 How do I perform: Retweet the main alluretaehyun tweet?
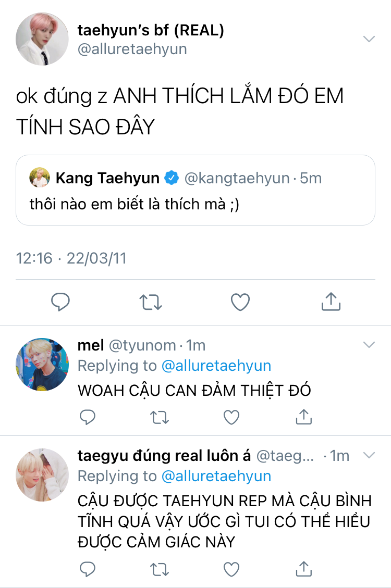[x=151, y=302]
